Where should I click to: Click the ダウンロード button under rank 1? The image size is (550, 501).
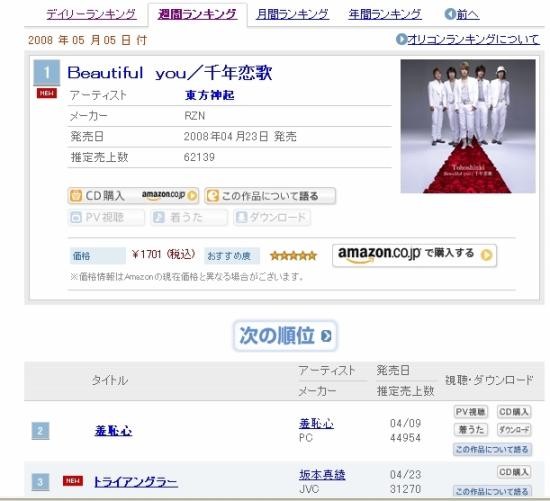coord(272,218)
